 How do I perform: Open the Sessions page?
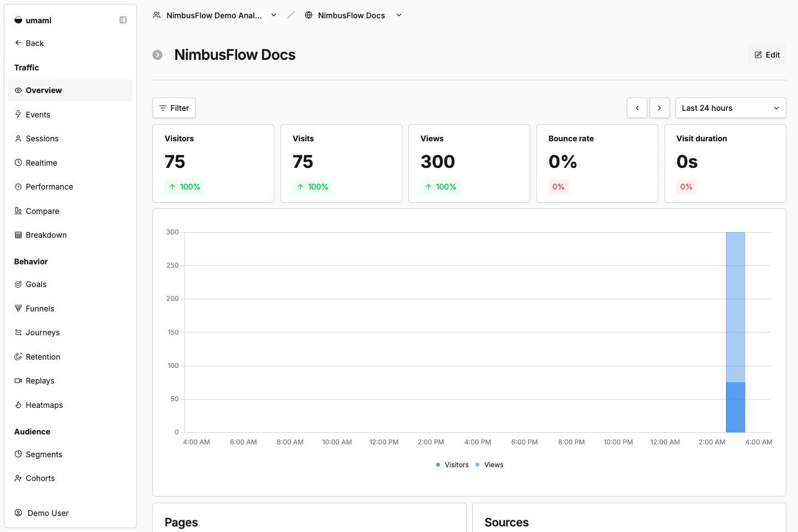[70, 139]
